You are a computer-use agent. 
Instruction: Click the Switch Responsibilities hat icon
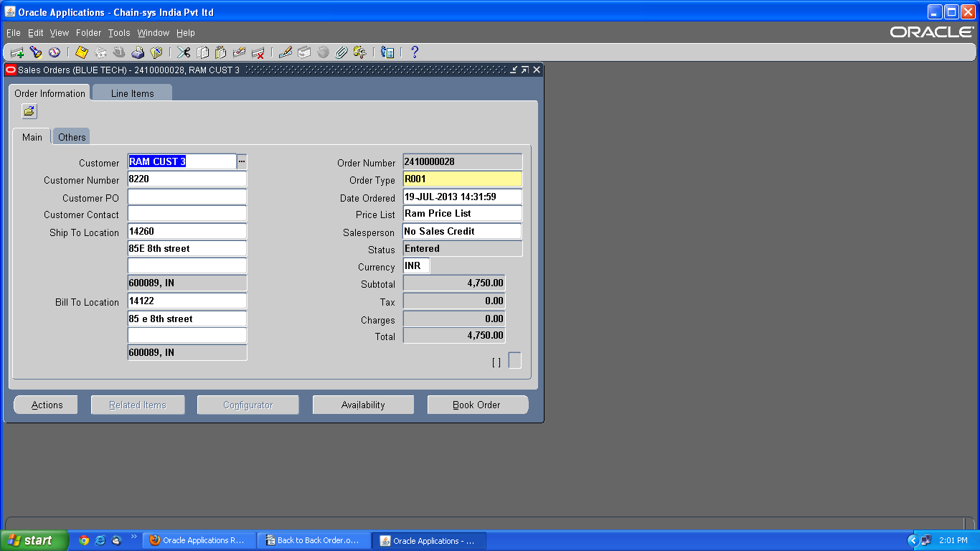(x=119, y=52)
